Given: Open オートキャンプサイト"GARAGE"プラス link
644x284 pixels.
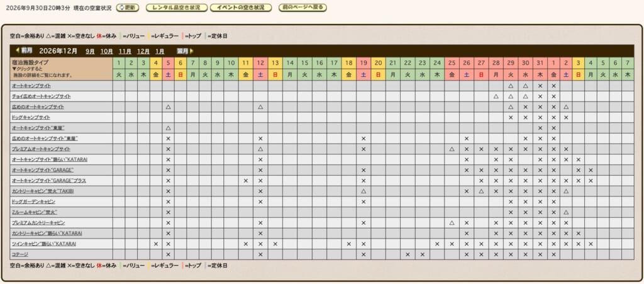Looking at the screenshot, I should (x=49, y=181).
